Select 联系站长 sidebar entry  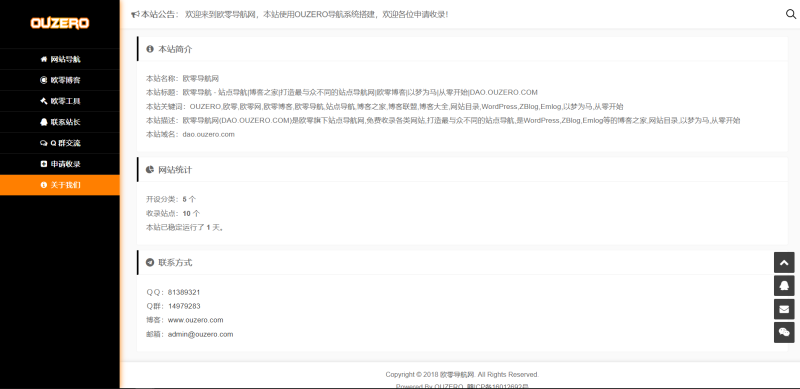pyautogui.click(x=60, y=122)
